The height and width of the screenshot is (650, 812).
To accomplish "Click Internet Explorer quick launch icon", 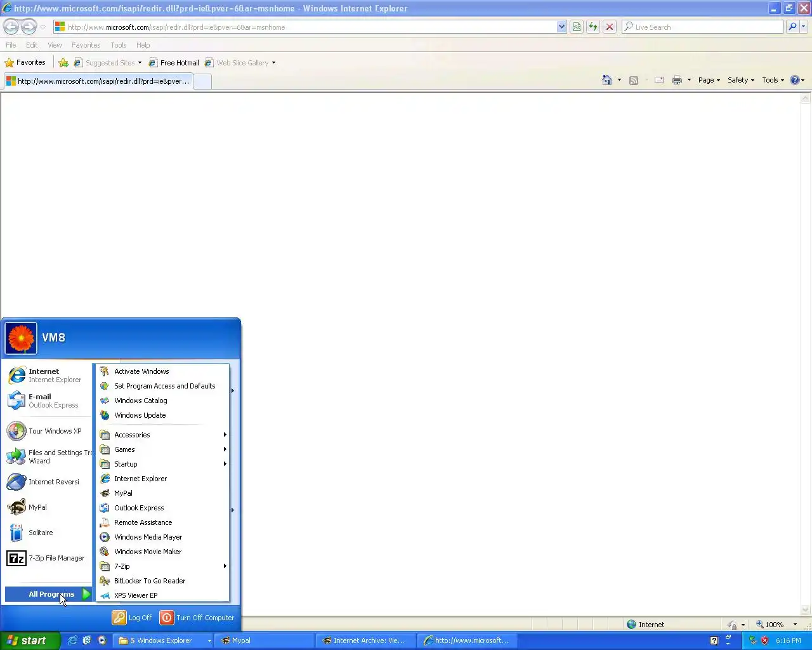I will [72, 640].
